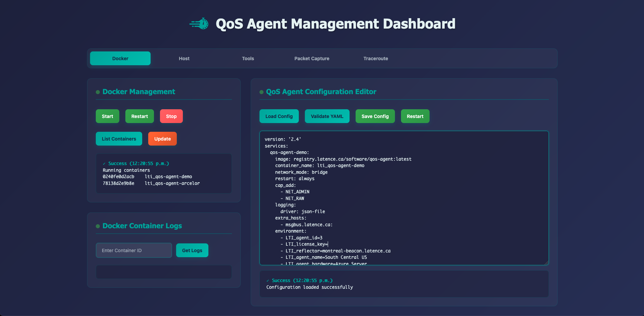Click Validate YAML button
The height and width of the screenshot is (316, 644).
point(327,116)
